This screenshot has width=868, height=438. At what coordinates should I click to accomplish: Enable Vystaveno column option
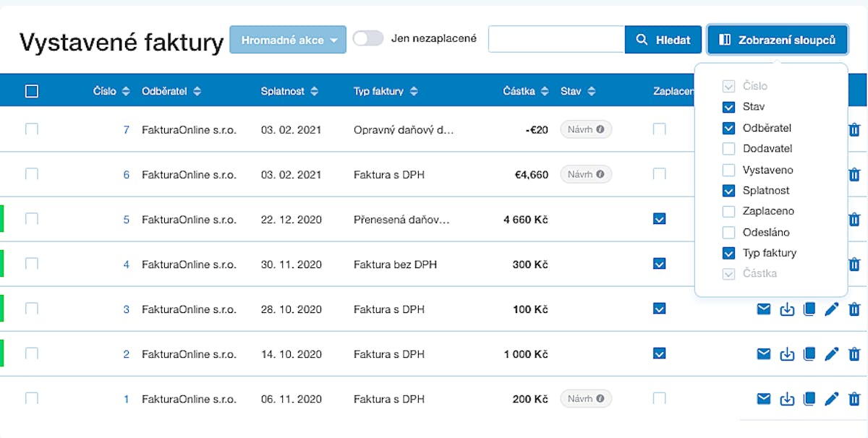(x=729, y=170)
